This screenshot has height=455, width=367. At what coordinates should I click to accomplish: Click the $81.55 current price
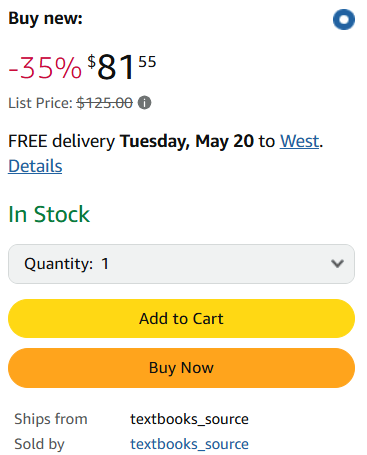click(x=122, y=67)
